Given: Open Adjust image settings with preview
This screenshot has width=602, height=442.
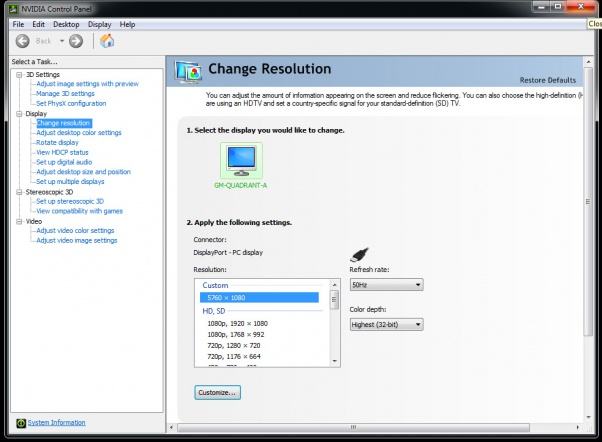Looking at the screenshot, I should pyautogui.click(x=88, y=84).
